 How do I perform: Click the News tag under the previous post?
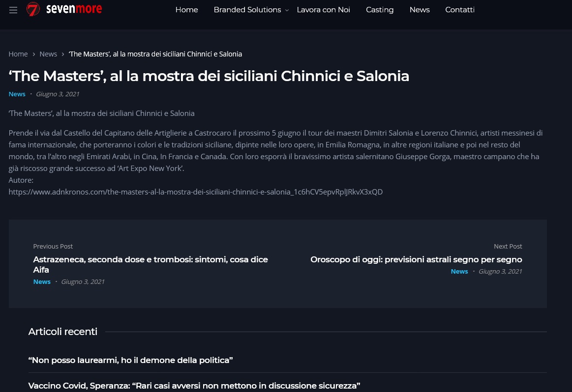pyautogui.click(x=42, y=281)
